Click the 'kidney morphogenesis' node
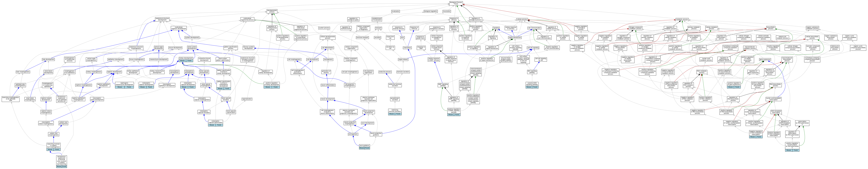Image resolution: width=868 pixels, height=169 pixels. 94,72
